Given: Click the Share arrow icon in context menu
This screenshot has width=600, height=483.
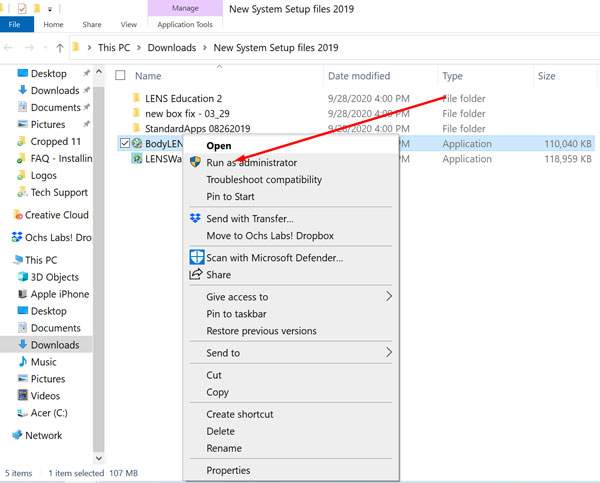Looking at the screenshot, I should pos(196,274).
